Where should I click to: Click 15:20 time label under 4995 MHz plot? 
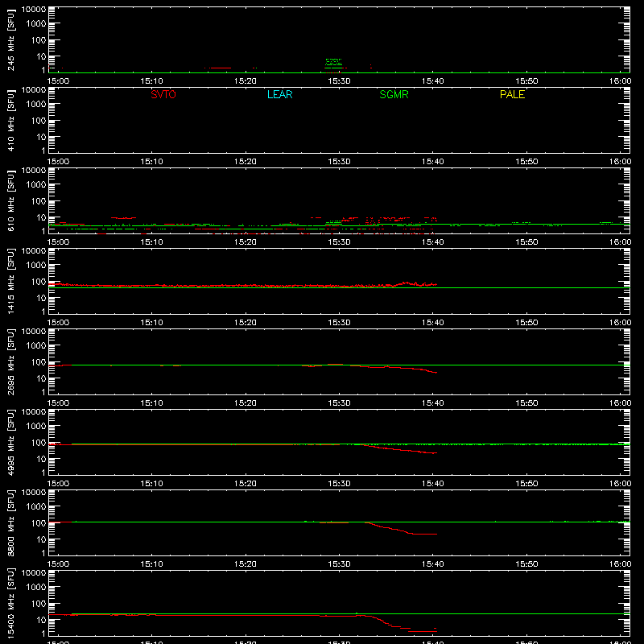(x=246, y=484)
